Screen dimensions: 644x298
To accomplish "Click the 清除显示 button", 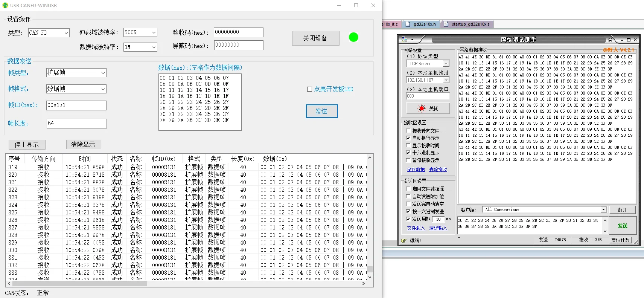I will click(83, 144).
